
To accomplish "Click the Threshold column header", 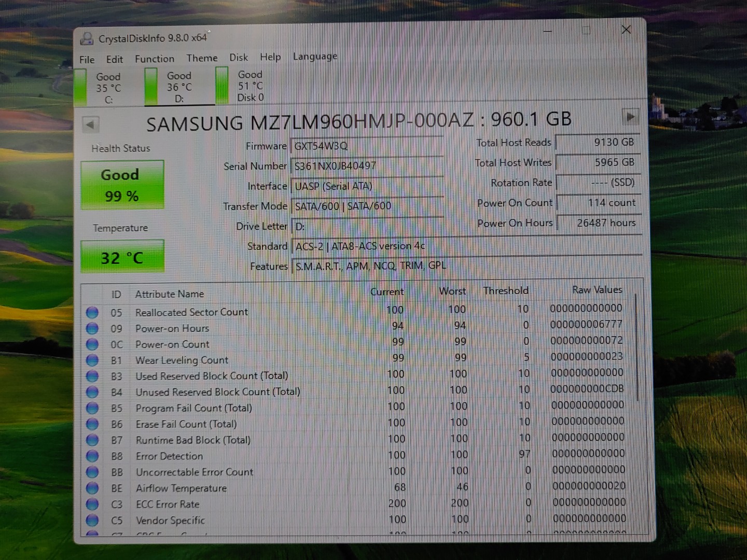I will (506, 291).
